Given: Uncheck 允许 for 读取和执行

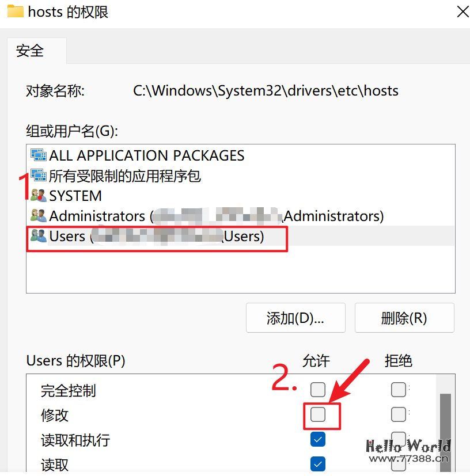Looking at the screenshot, I should (317, 439).
